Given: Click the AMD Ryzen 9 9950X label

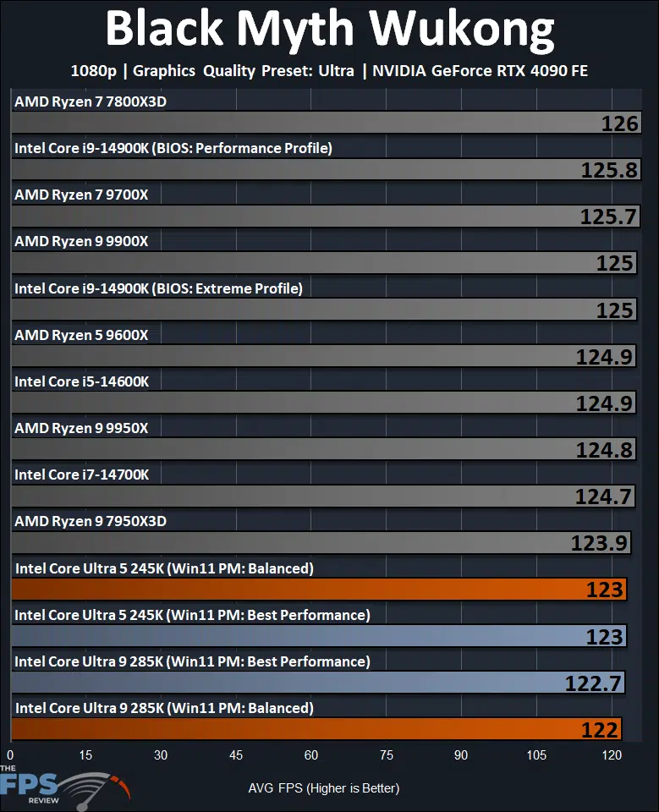Looking at the screenshot, I should 81,428.
